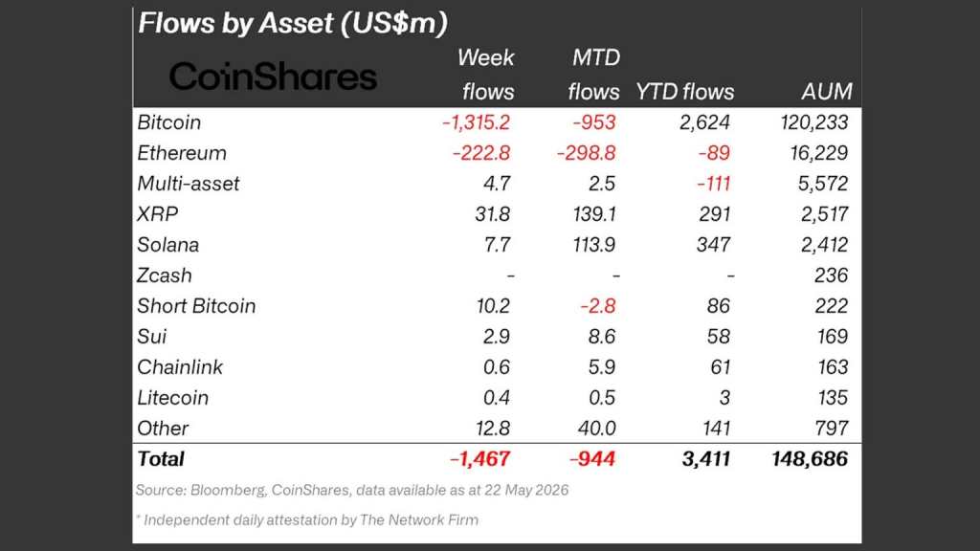The height and width of the screenshot is (551, 980).
Task: Click Bitcoin week flows value -1,315.2
Action: 477,122
